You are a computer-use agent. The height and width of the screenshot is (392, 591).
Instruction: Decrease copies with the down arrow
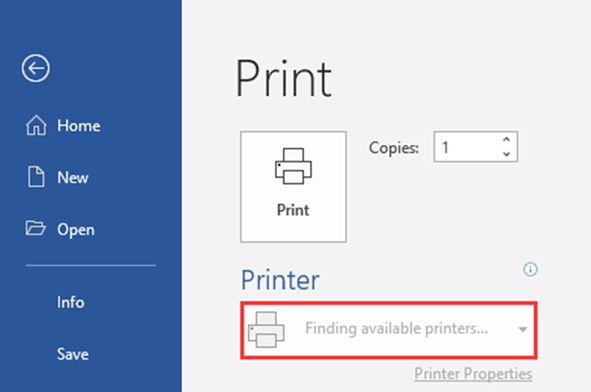[506, 154]
